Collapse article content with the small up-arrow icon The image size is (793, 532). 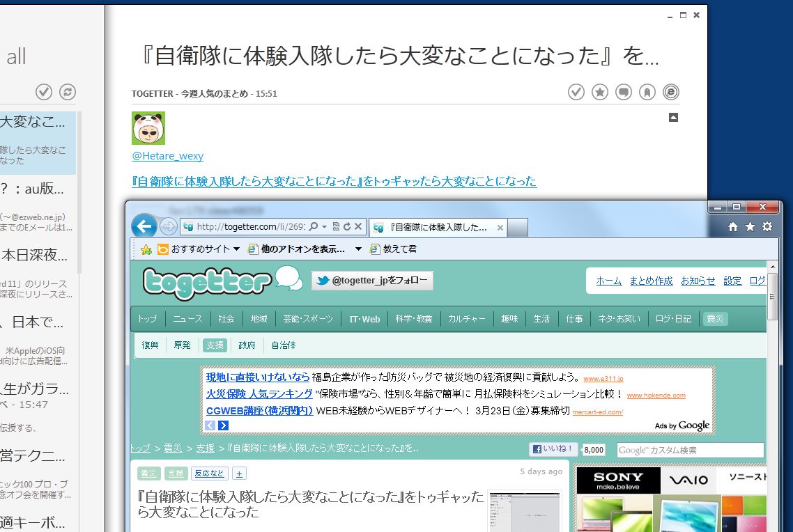point(673,118)
